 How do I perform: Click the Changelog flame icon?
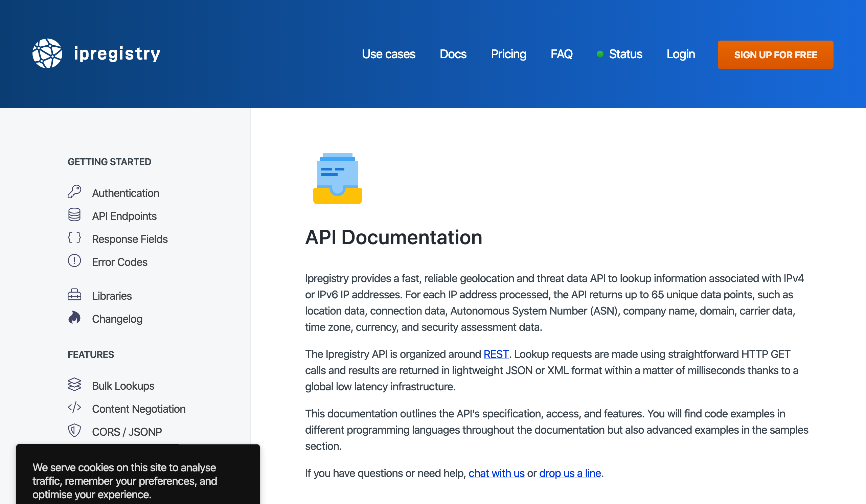[74, 317]
